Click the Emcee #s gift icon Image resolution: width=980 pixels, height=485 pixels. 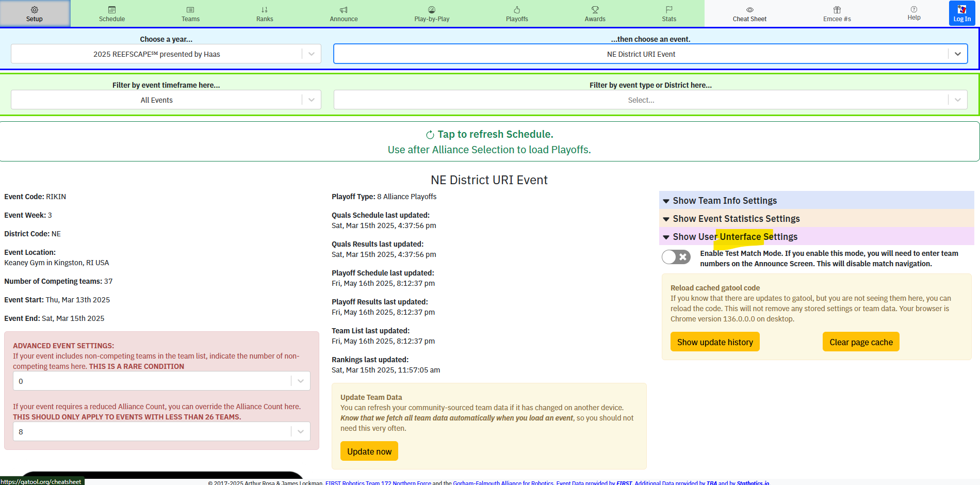(x=837, y=10)
